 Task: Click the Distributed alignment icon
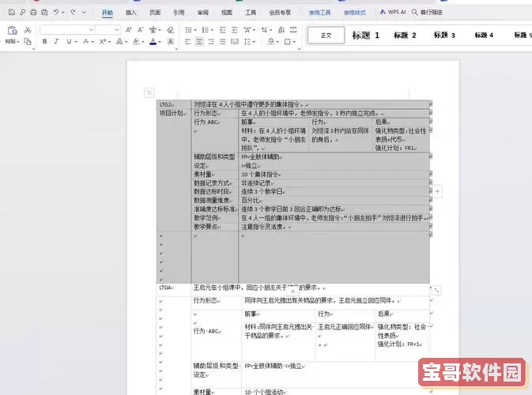coord(235,41)
